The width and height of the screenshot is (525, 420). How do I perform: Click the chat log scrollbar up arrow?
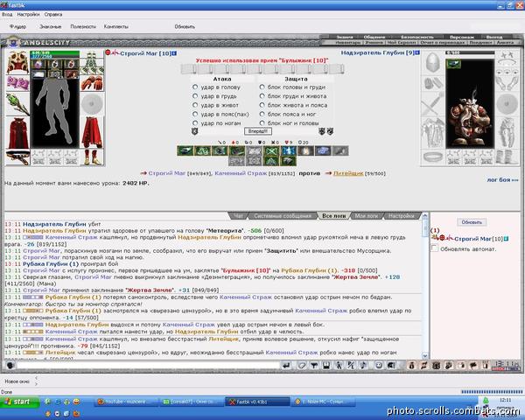click(425, 216)
